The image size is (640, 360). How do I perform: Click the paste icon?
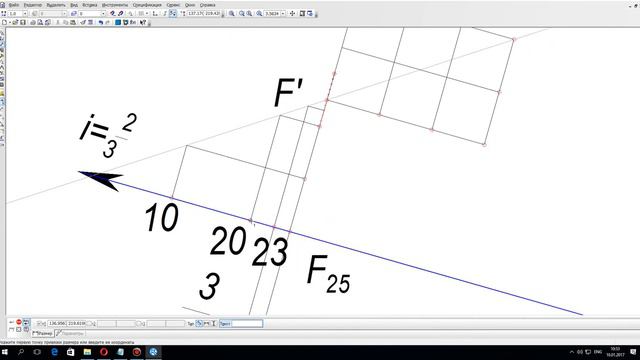[x=73, y=22]
